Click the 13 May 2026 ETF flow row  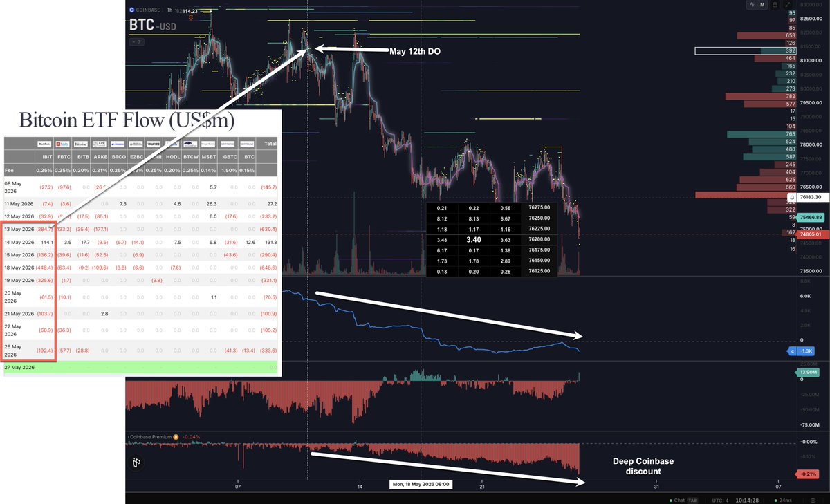140,230
